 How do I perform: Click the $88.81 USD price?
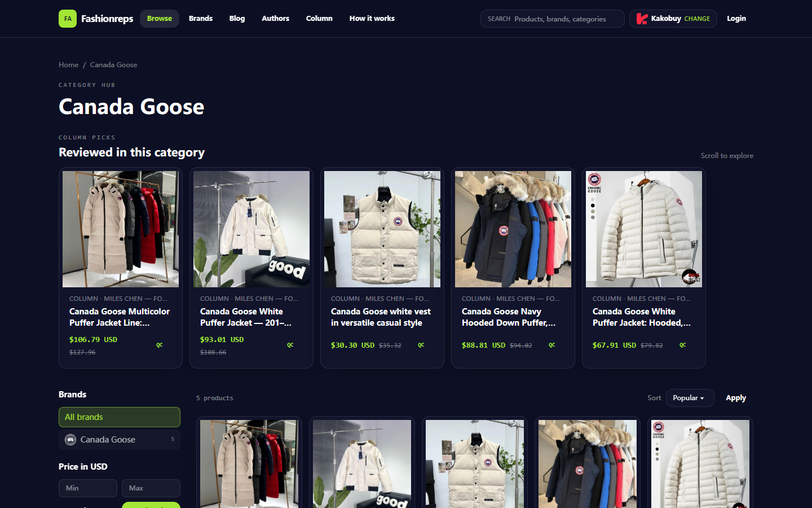(x=483, y=345)
